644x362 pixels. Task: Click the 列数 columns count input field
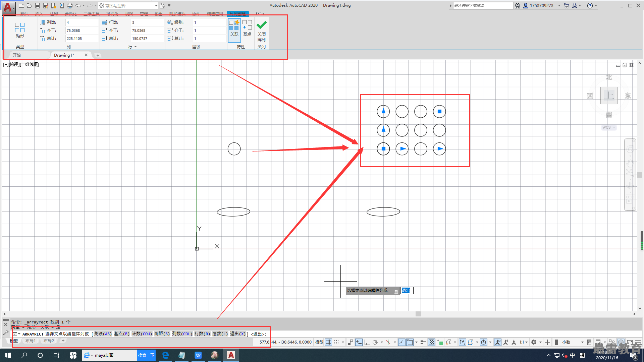coord(82,22)
